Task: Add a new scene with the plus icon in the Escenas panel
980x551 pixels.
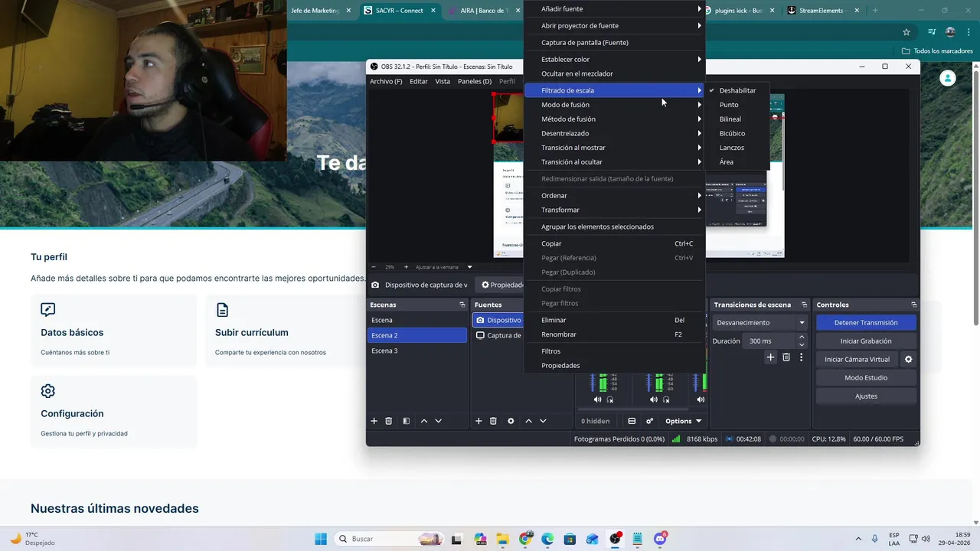Action: pyautogui.click(x=374, y=421)
